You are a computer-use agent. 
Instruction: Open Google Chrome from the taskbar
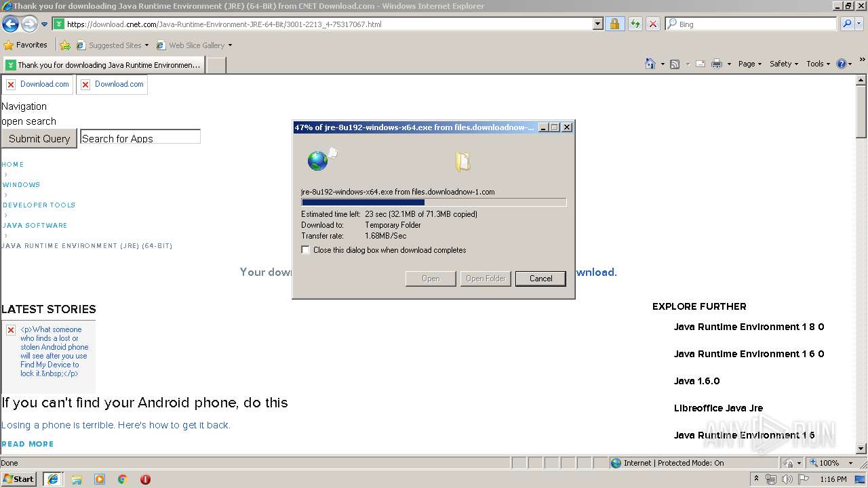click(x=123, y=479)
